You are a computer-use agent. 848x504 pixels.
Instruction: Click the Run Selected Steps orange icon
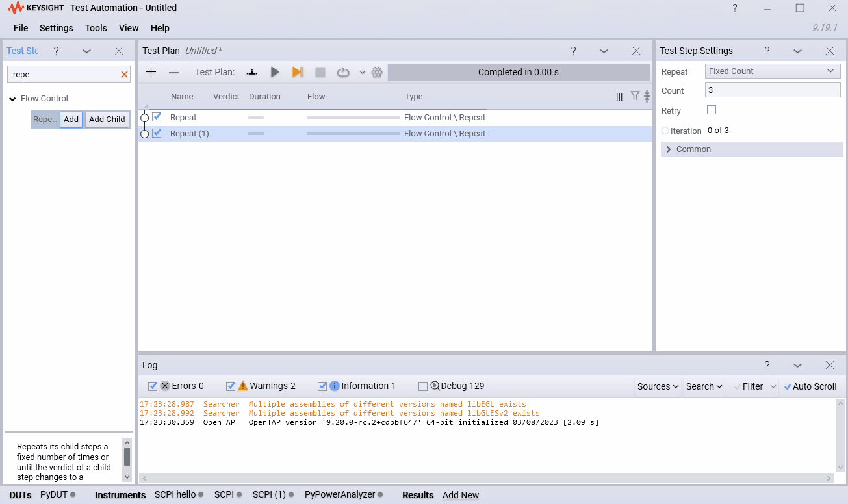pyautogui.click(x=297, y=72)
